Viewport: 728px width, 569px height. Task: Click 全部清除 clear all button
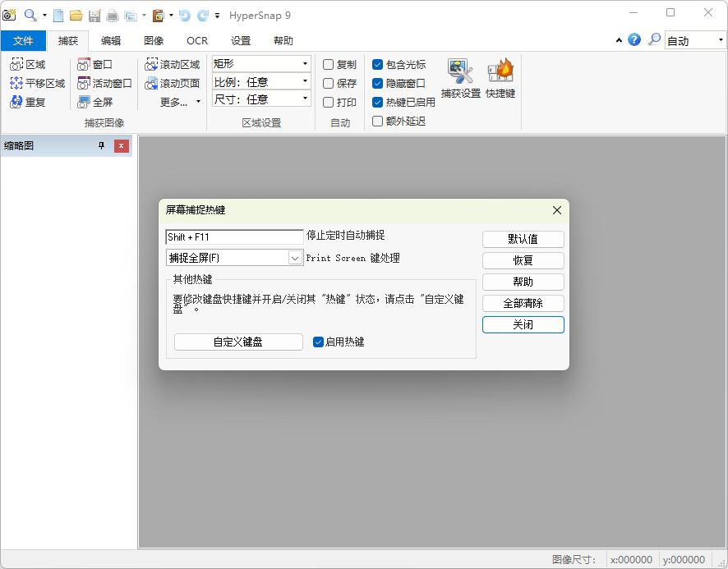(x=523, y=303)
